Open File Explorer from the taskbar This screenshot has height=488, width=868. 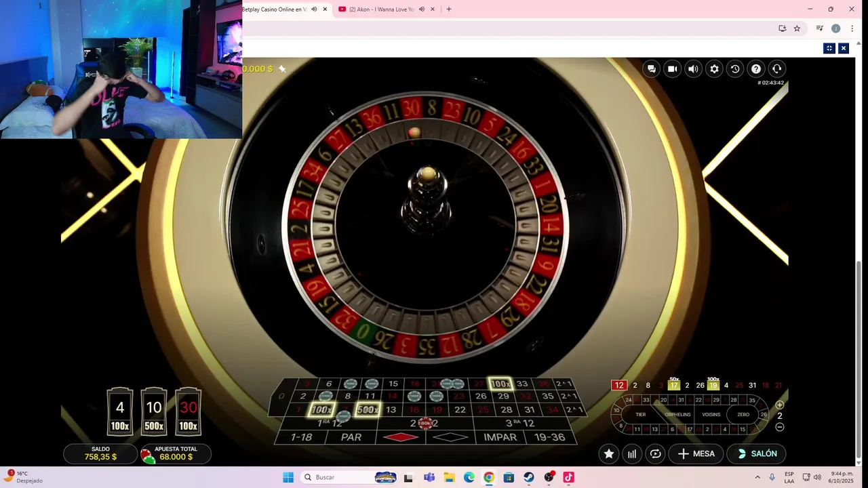point(450,477)
